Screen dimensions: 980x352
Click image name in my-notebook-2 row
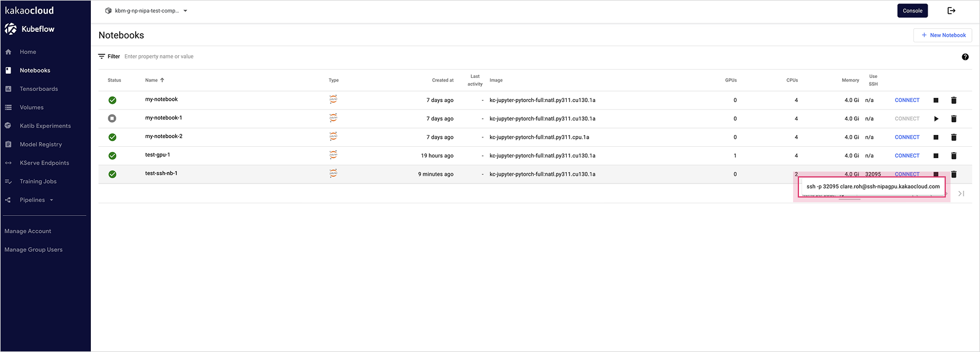pyautogui.click(x=539, y=137)
